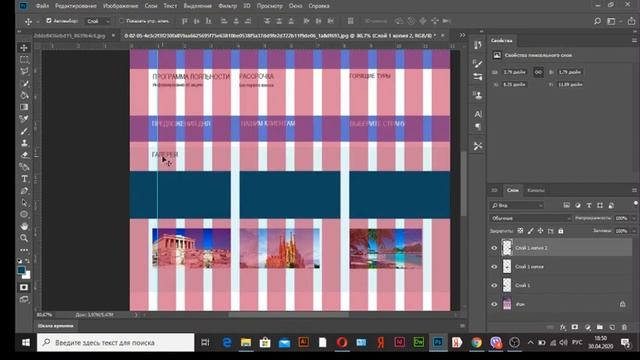
Task: Toggle lock transparent pixels icon
Action: pos(520,231)
